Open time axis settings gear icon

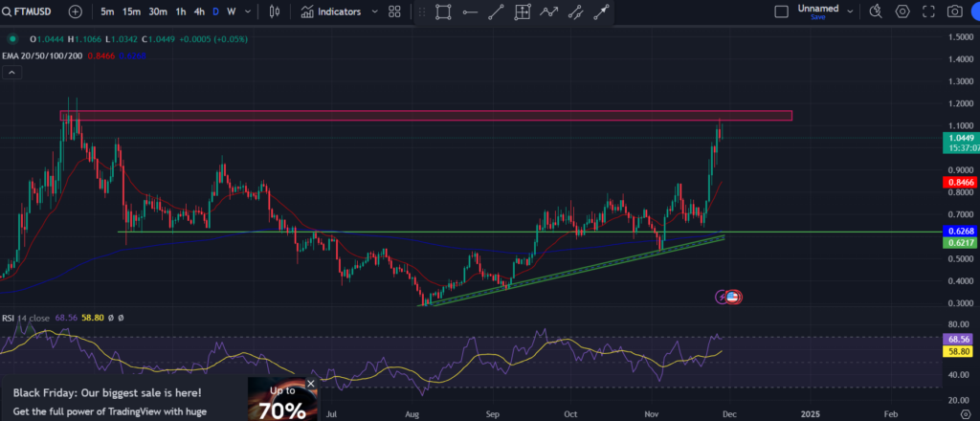pyautogui.click(x=966, y=414)
